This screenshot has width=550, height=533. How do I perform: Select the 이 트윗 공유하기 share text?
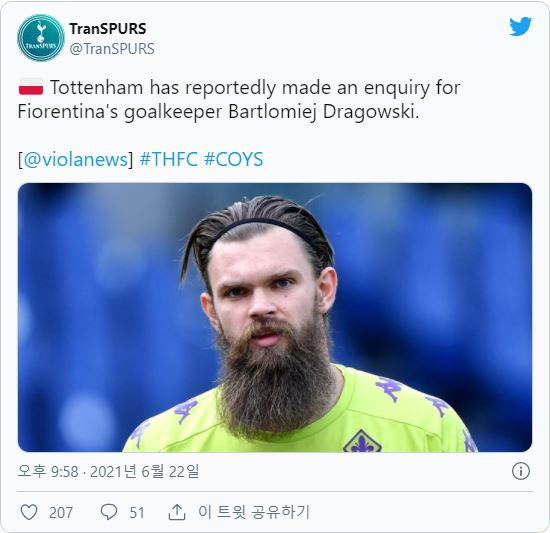point(254,512)
